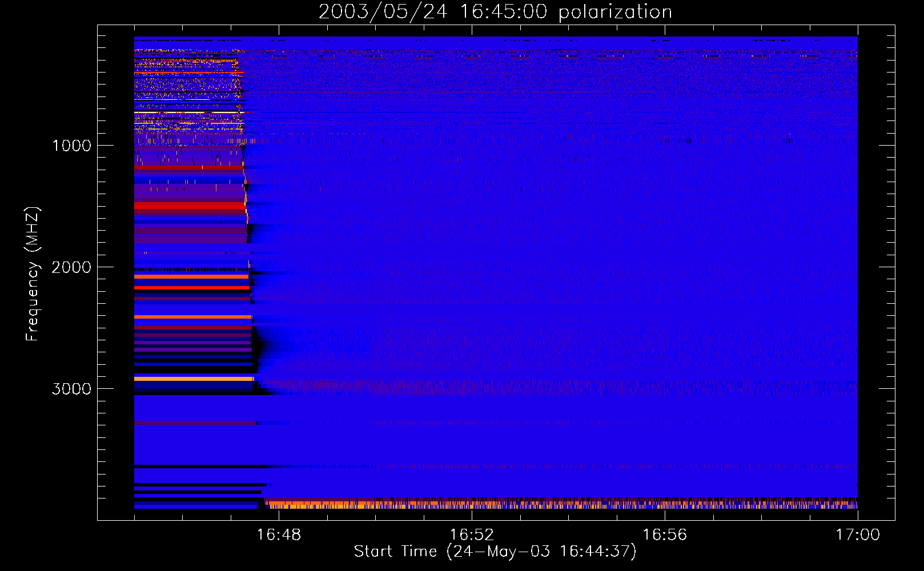Click the '16:52' time tick label
924x571 pixels.
pyautogui.click(x=472, y=535)
